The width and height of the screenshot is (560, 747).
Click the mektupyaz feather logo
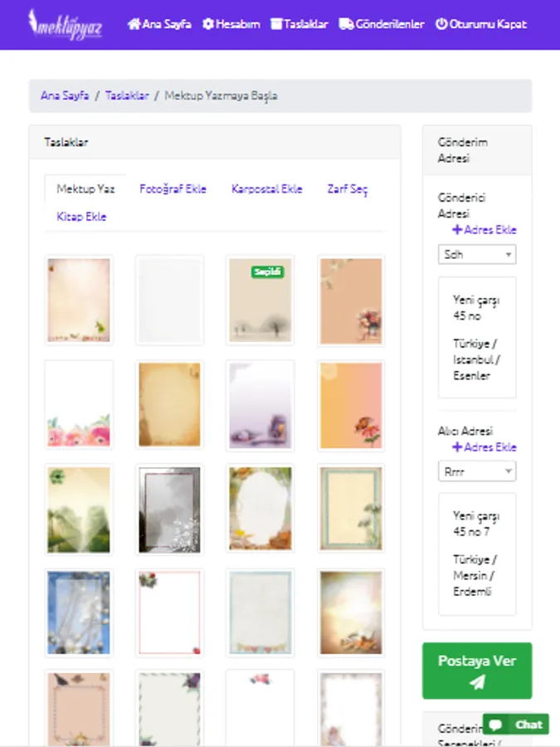coord(65,24)
